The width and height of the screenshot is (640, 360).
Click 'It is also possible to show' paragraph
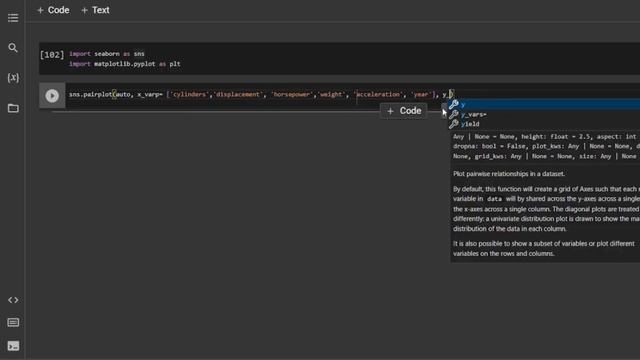tap(544, 249)
